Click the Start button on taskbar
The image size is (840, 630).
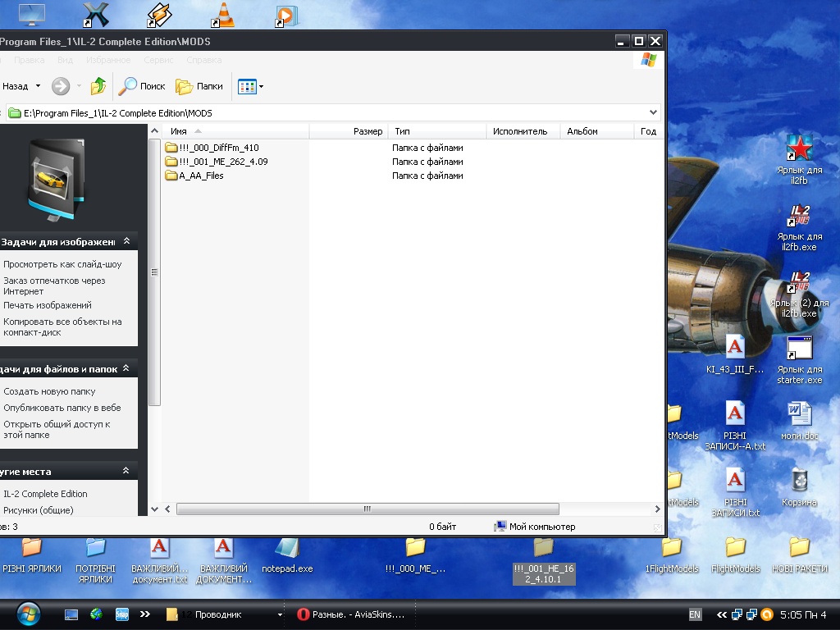pyautogui.click(x=27, y=614)
